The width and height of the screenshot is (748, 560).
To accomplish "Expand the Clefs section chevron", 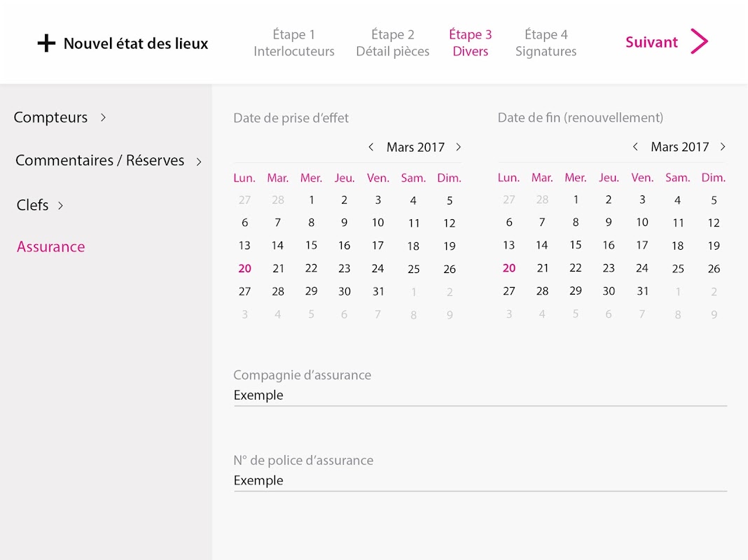I will [x=61, y=206].
